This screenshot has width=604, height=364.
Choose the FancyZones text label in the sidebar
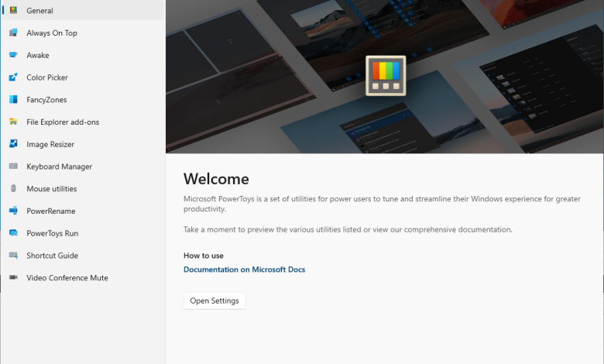pos(46,100)
